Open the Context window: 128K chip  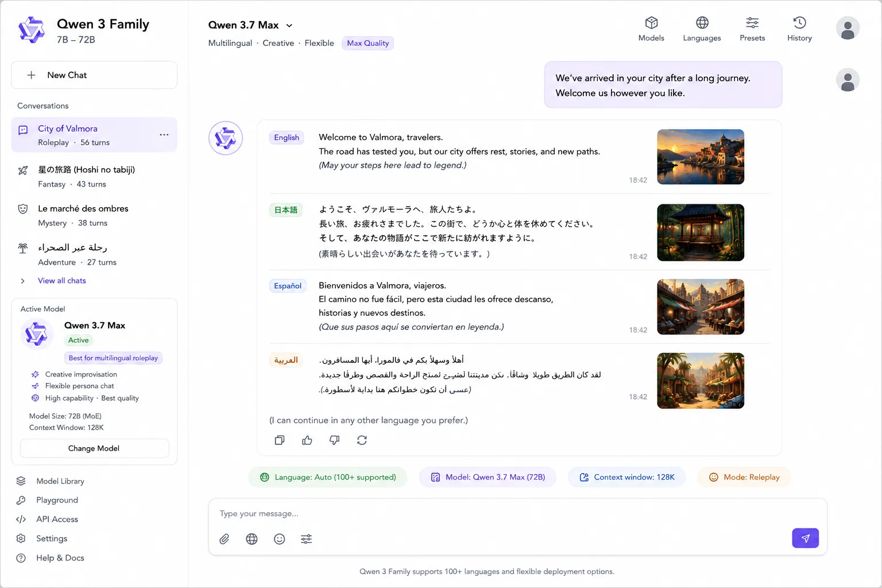point(627,477)
